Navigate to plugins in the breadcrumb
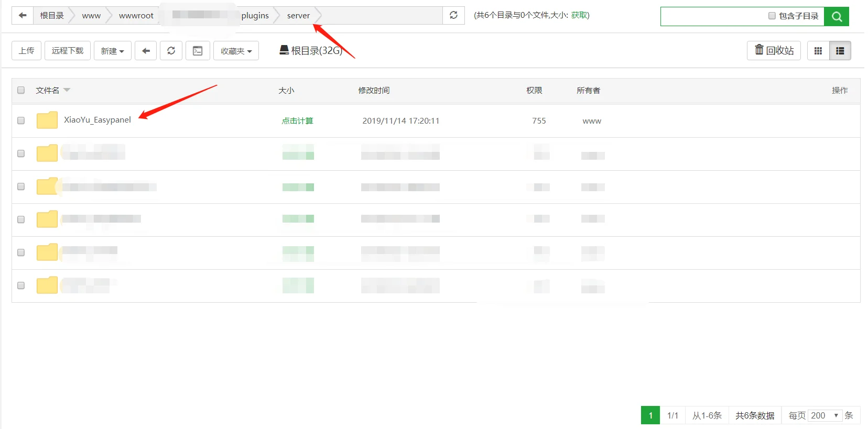The height and width of the screenshot is (429, 868). click(255, 16)
